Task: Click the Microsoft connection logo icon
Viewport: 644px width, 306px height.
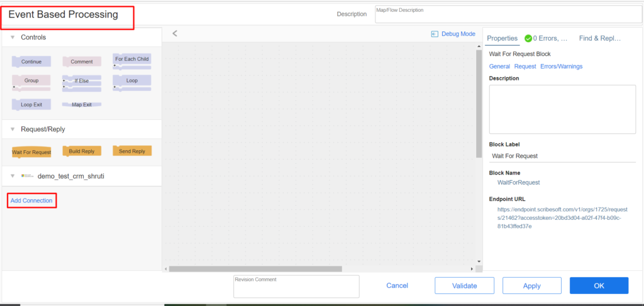Action: [x=27, y=176]
